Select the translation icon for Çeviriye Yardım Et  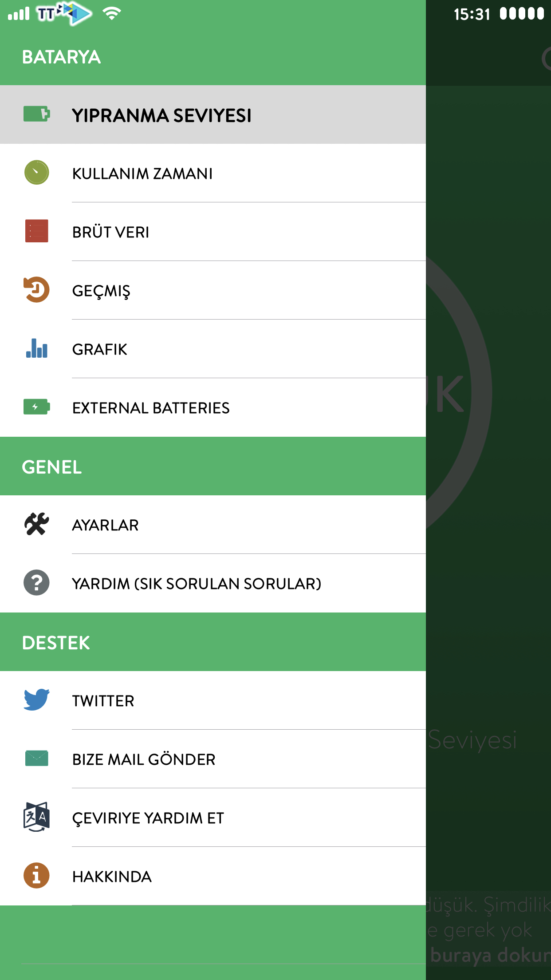(36, 817)
